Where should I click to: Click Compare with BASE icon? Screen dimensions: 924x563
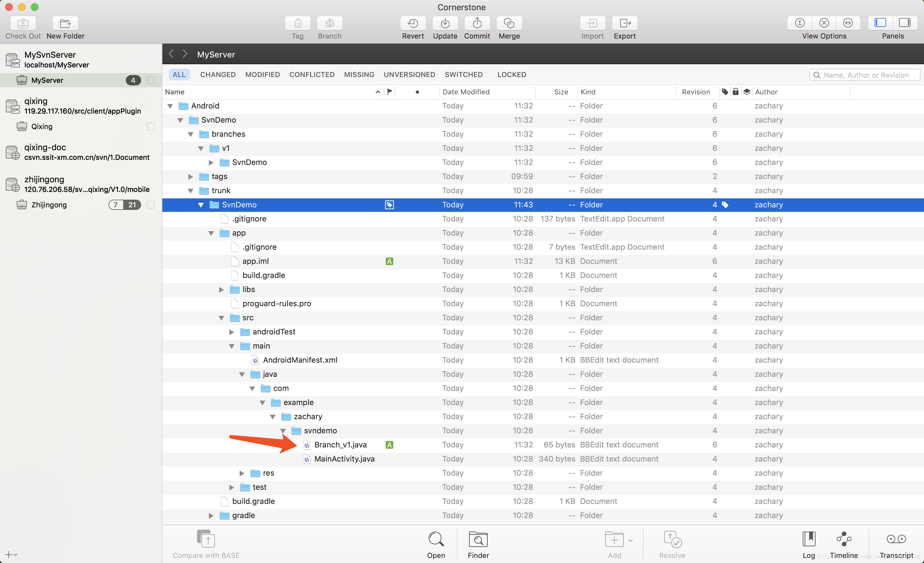206,539
